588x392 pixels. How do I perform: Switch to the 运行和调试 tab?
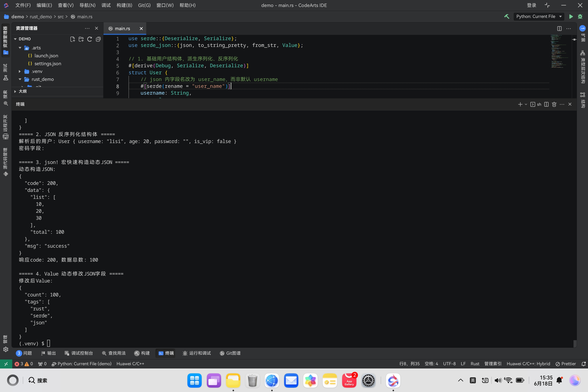tap(197, 353)
